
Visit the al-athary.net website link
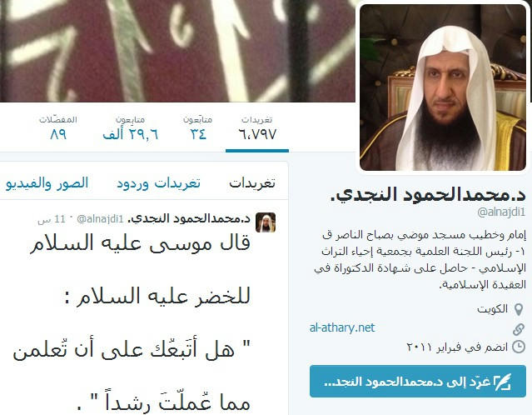(x=342, y=327)
